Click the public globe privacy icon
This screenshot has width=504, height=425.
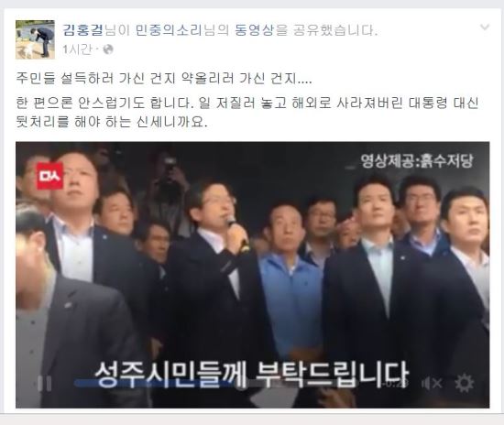point(108,49)
